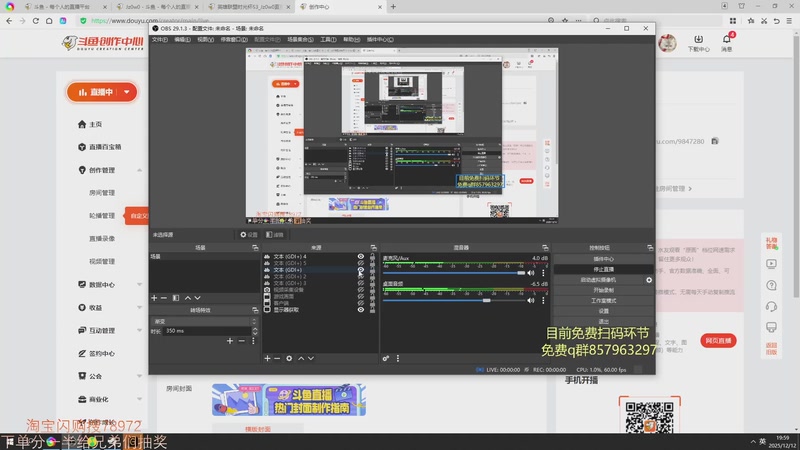Hide the 显示器获取 source
This screenshot has height=450, width=800.
(361, 310)
